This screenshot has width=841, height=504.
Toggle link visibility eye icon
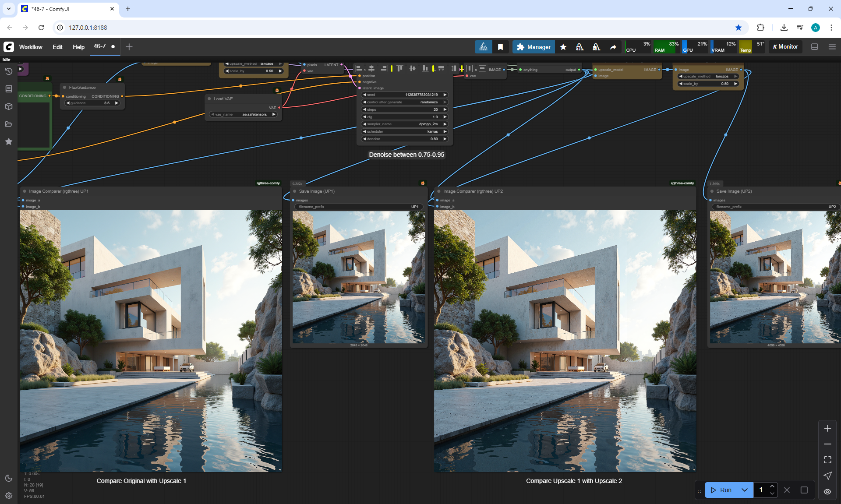pos(827,492)
